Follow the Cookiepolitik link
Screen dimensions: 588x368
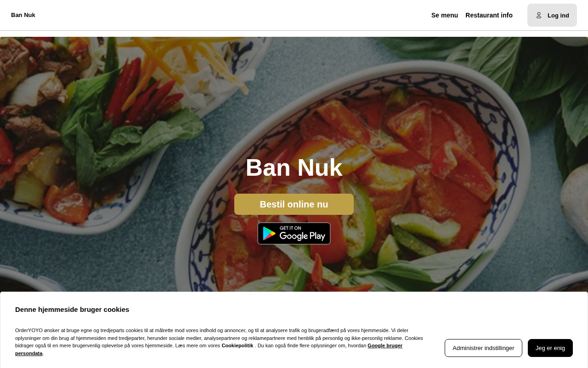click(x=237, y=345)
